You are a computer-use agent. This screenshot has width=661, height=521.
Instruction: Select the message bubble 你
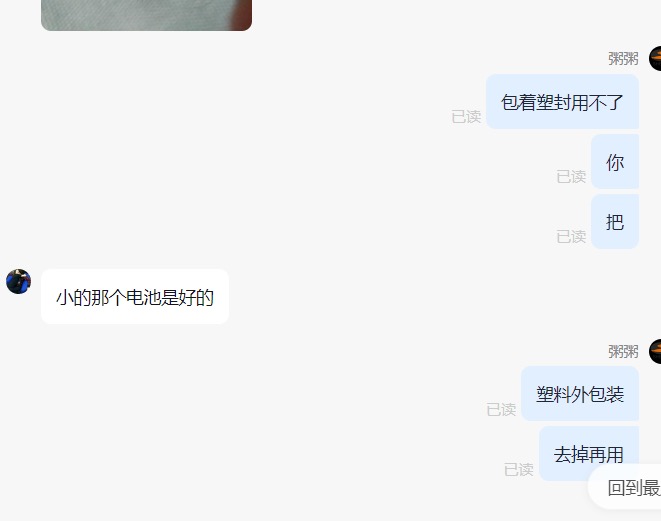click(615, 162)
